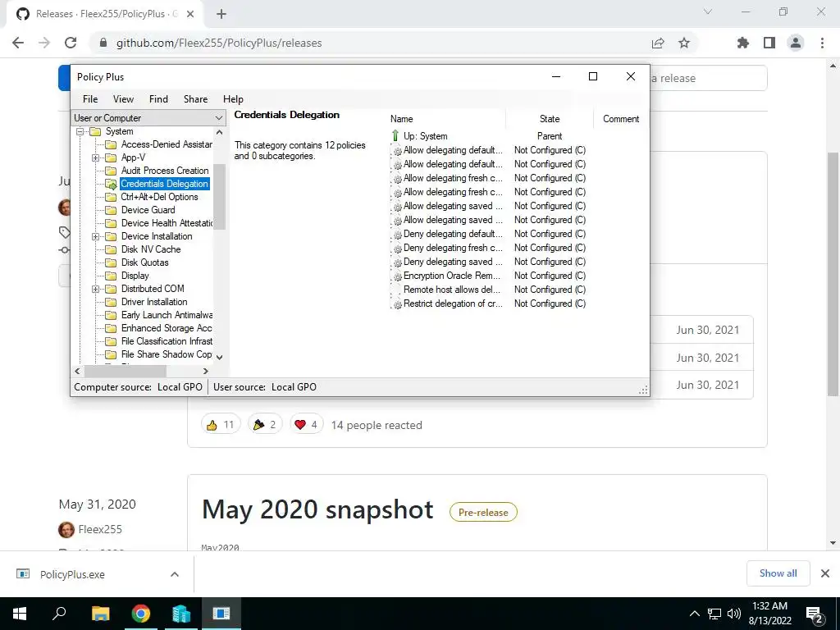Select Ctrl+Alt+Del Options in tree
Screen dimensions: 840x630
[x=159, y=197]
